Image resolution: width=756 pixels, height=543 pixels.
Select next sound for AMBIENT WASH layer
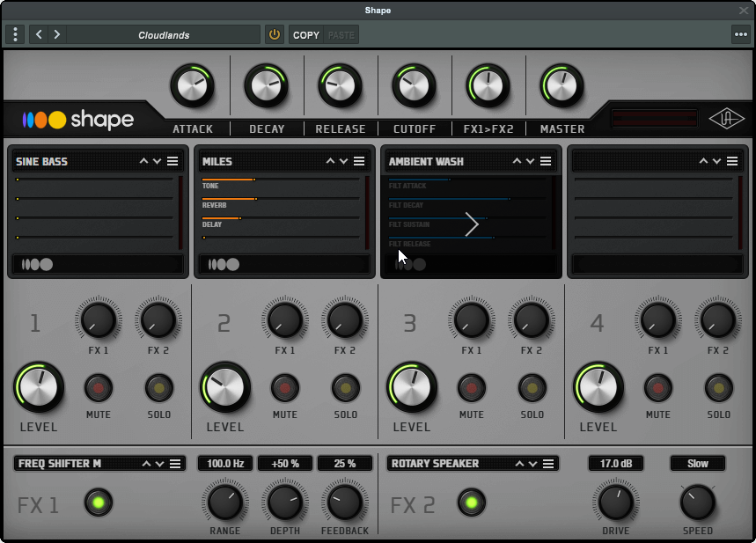[530, 161]
